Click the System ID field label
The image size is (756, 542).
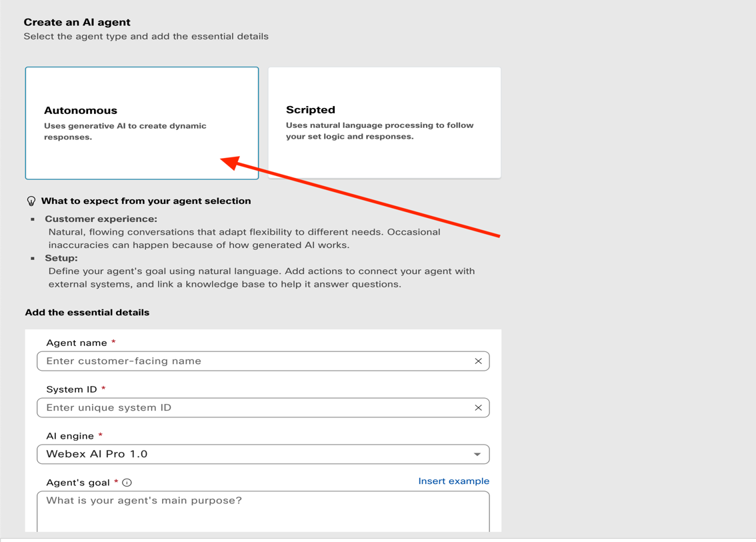point(72,389)
